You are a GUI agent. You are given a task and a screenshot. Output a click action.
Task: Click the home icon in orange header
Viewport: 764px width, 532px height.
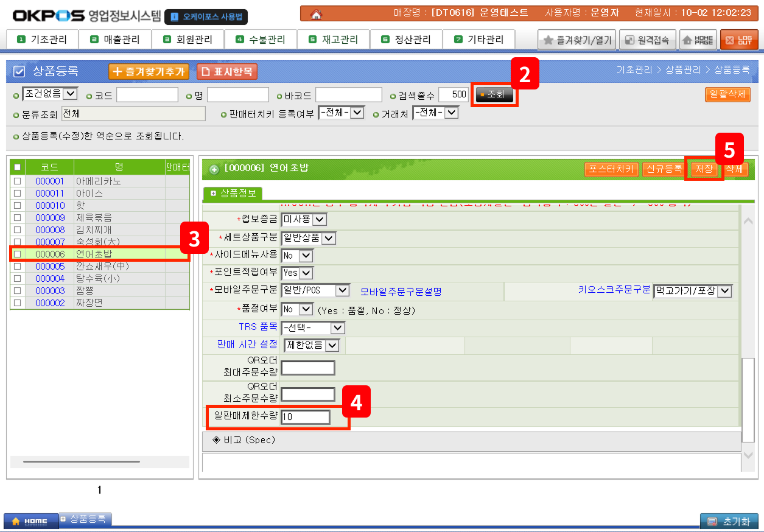point(317,14)
